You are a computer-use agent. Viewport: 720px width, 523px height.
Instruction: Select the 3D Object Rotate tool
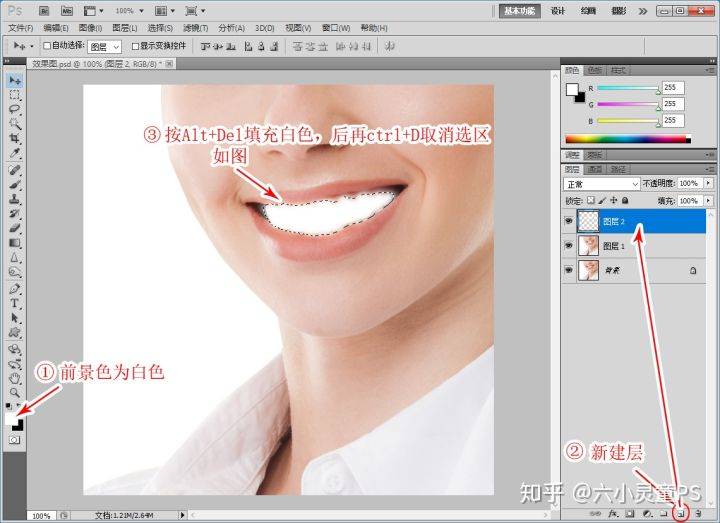(15, 349)
